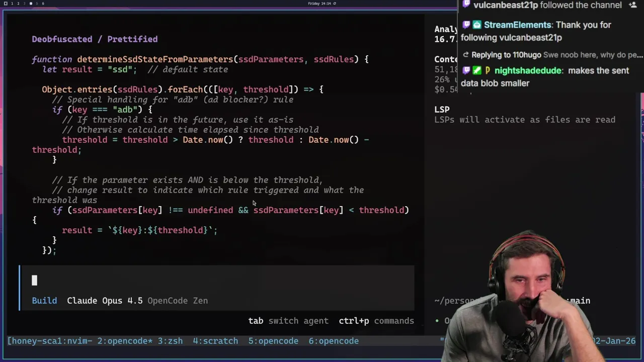Click the yellow P badge before nightshadedude
The width and height of the screenshot is (644, 362).
(x=488, y=70)
